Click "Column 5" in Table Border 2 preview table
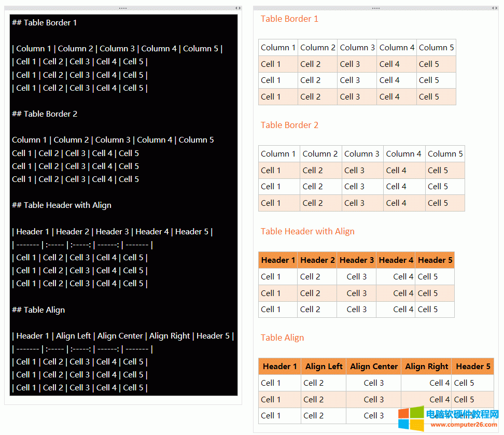The image size is (504, 435). 445,154
